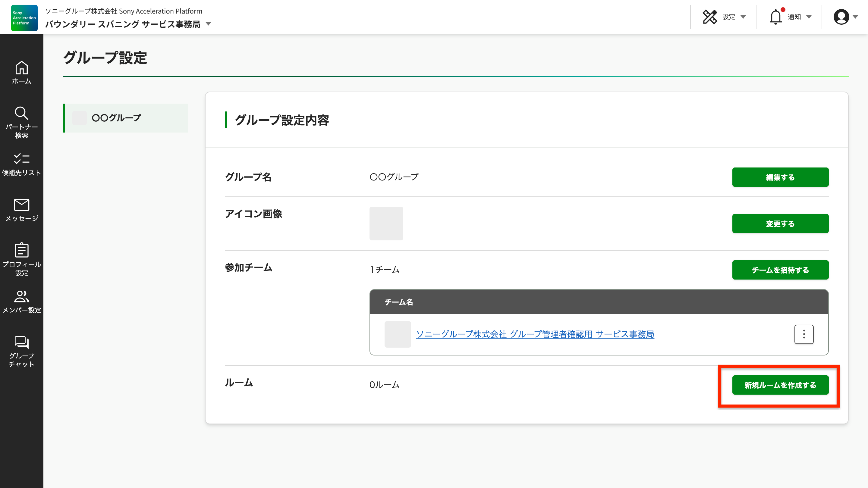Open Group Chat speech bubbles icon
The height and width of the screenshot is (488, 868).
tap(22, 342)
